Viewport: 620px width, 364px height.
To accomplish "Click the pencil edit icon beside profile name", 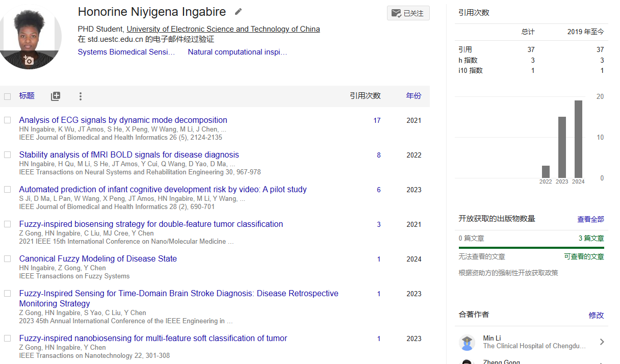I will [x=238, y=12].
